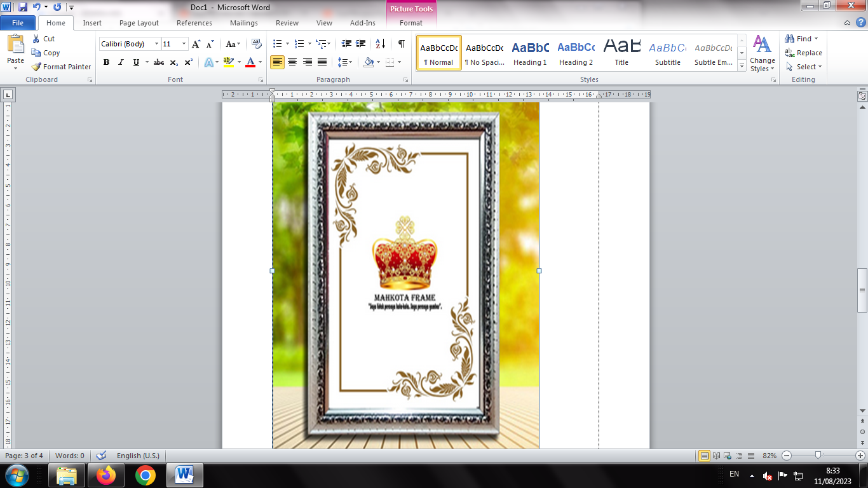
Task: Open the Line Spacing dropdown
Action: tap(345, 62)
